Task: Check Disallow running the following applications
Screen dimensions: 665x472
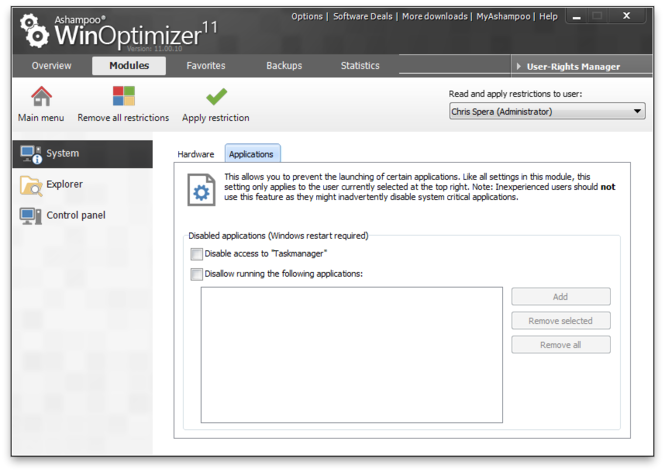Action: click(x=196, y=274)
